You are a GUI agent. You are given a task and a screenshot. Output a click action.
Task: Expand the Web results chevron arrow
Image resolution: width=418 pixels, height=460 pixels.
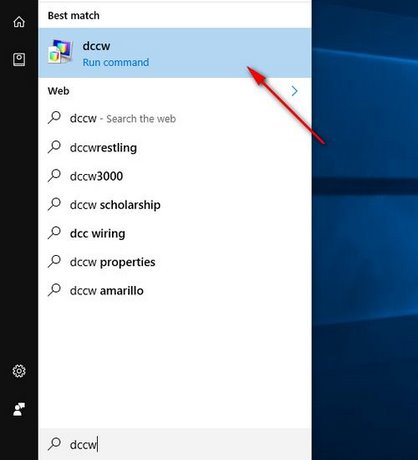294,91
